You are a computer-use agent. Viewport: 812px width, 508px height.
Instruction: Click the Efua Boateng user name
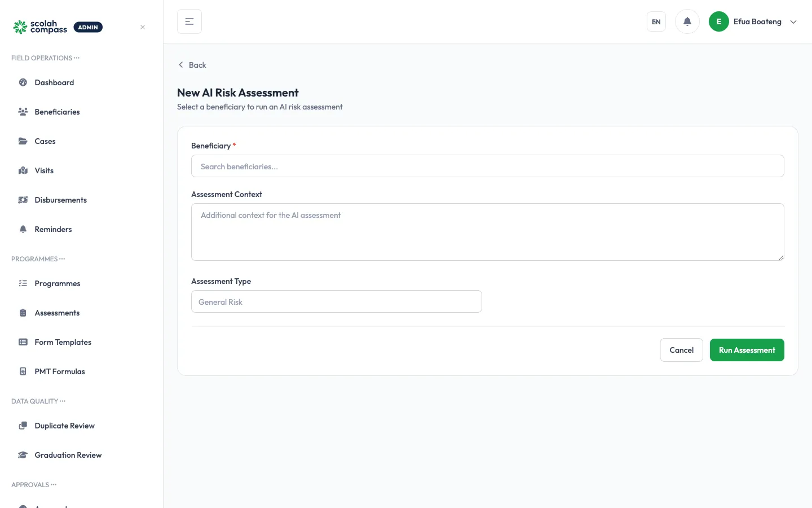coord(757,21)
